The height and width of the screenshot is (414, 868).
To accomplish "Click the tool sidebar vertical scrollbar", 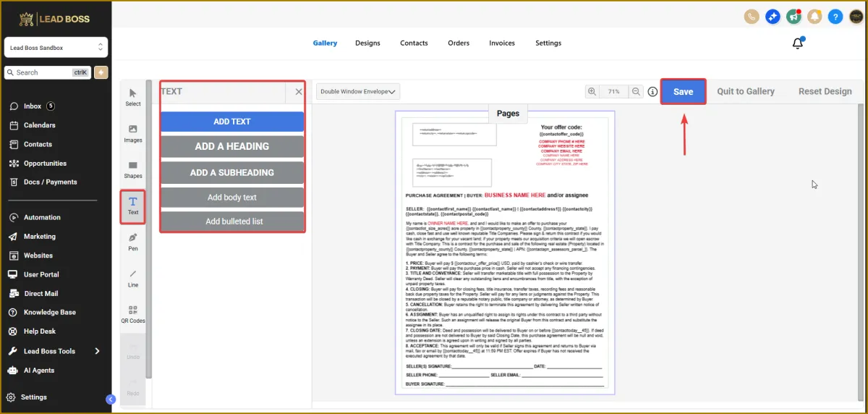I will [149, 228].
